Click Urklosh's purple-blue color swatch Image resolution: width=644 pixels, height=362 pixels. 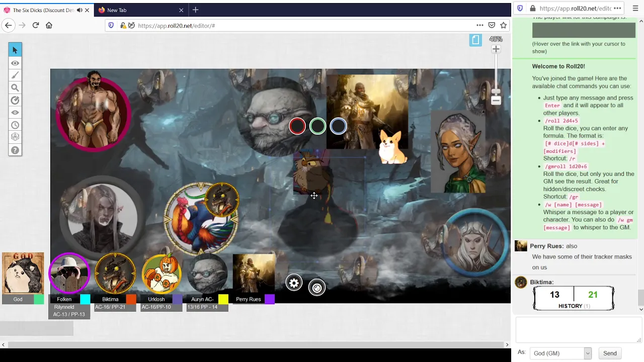pyautogui.click(x=178, y=299)
